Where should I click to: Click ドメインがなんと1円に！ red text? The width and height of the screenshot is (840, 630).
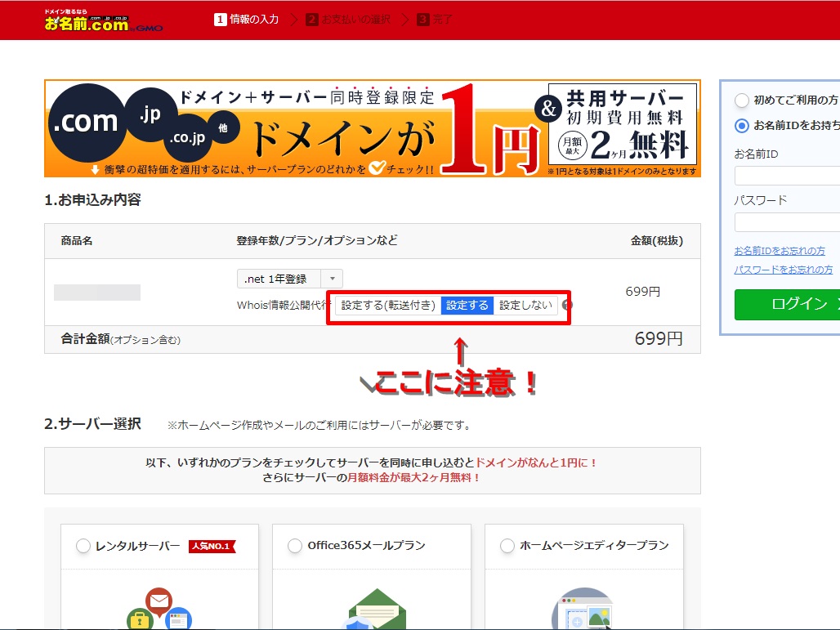click(537, 462)
